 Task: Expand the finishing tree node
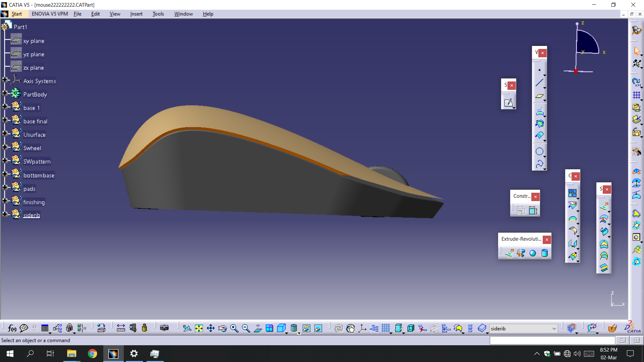pyautogui.click(x=5, y=200)
